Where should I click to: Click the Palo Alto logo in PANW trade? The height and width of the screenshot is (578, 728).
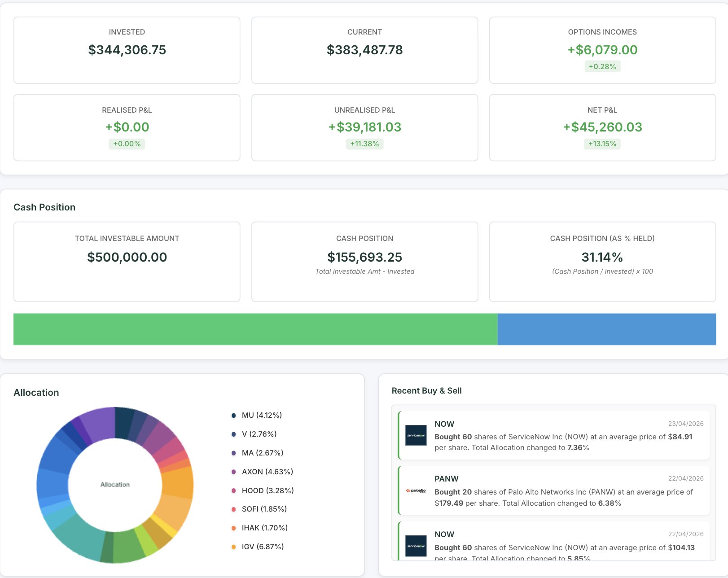(416, 490)
